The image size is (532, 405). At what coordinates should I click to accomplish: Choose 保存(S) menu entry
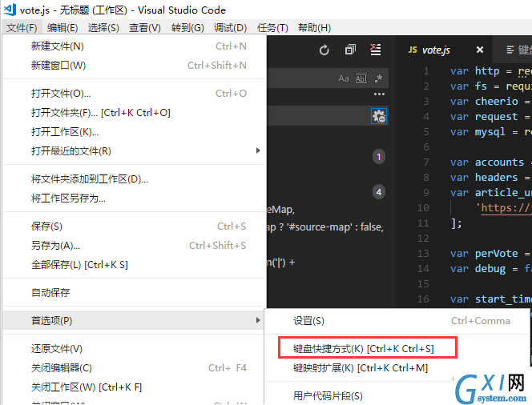pyautogui.click(x=135, y=226)
